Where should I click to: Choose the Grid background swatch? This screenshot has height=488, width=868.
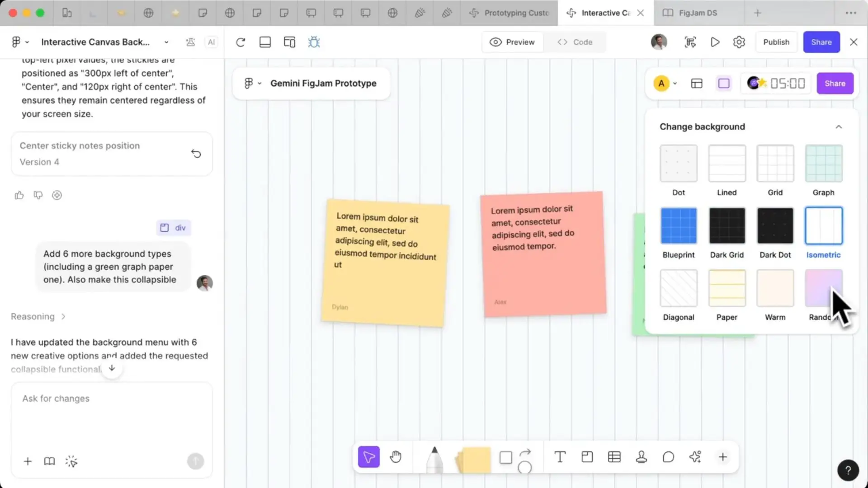(775, 163)
